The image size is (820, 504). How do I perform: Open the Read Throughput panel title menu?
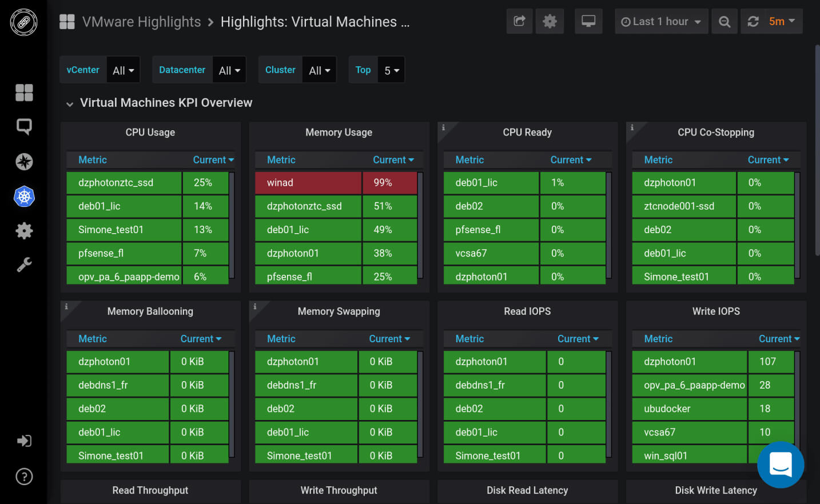150,490
